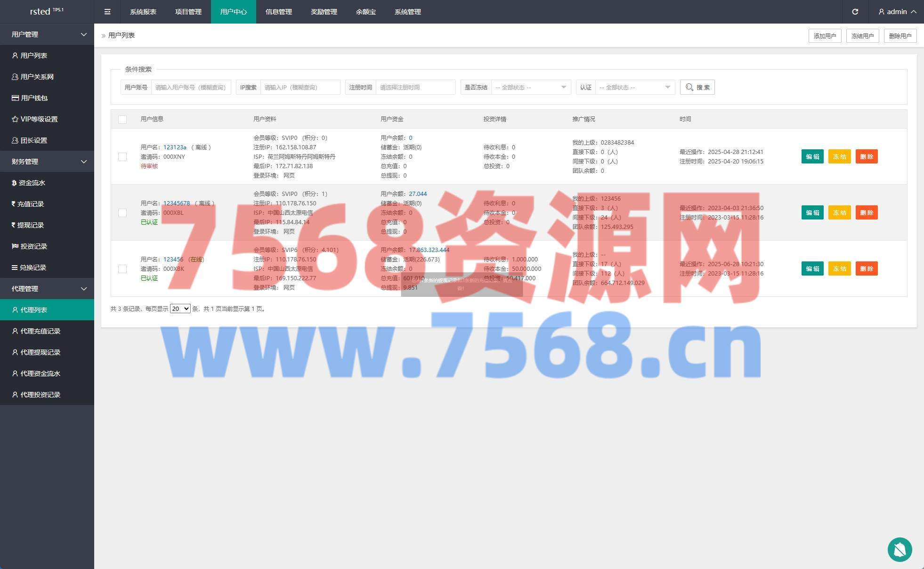Click the notification bell icon at bottom right
Viewport: 924px width, 569px height.
point(900,549)
